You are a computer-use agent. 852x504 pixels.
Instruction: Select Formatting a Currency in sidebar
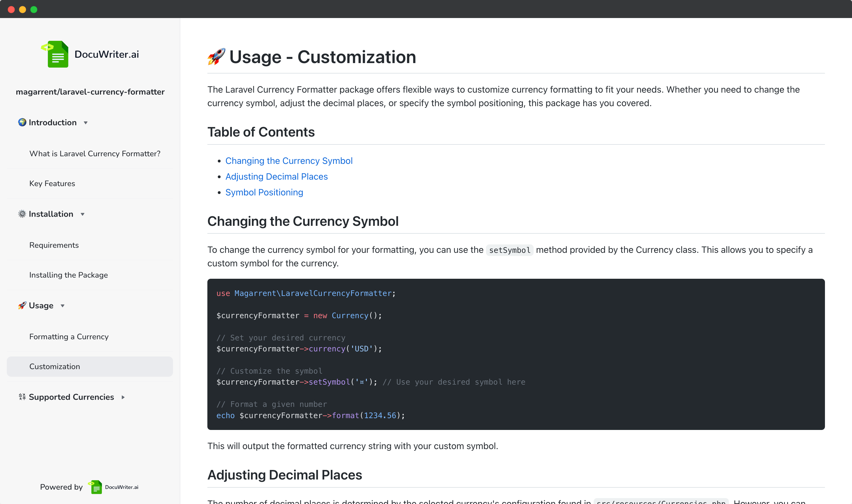(69, 336)
